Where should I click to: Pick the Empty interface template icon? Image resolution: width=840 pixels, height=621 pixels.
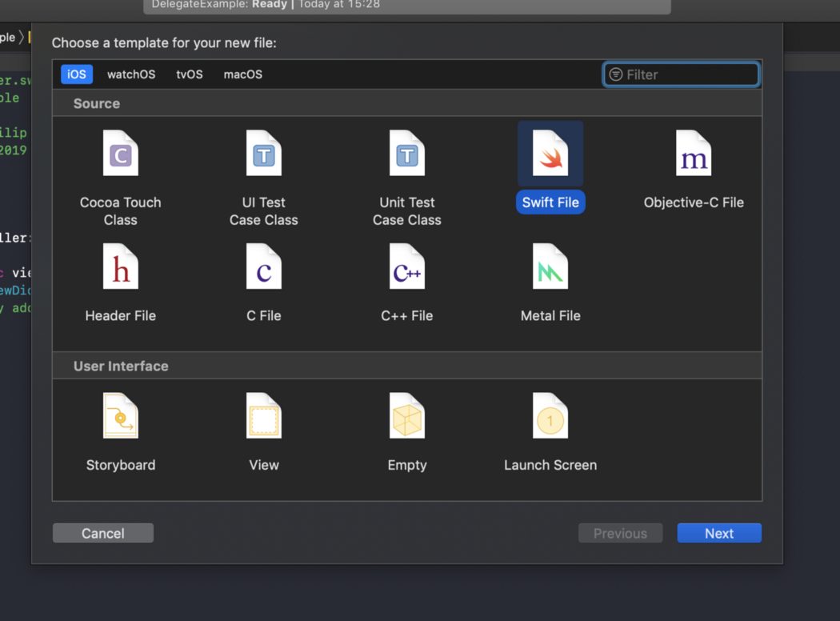click(x=407, y=416)
